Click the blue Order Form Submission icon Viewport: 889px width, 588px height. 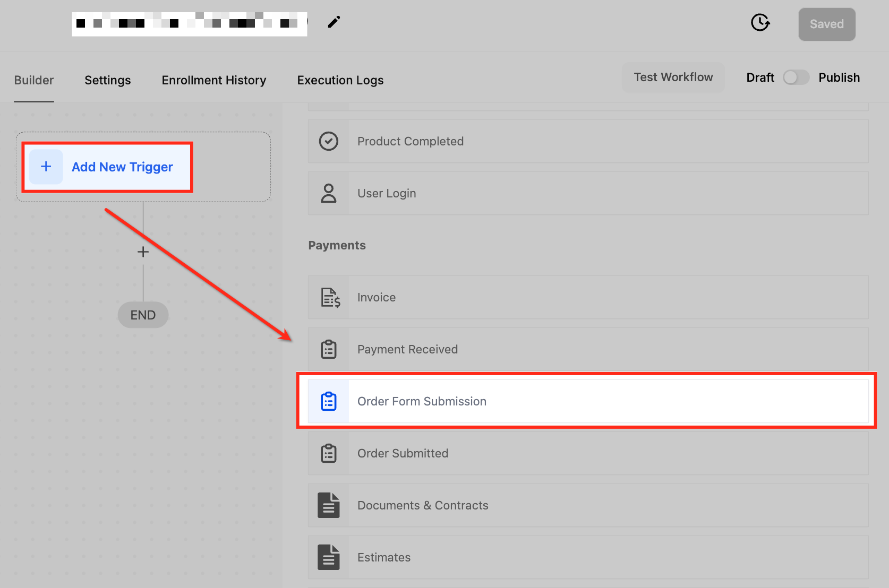(x=329, y=401)
